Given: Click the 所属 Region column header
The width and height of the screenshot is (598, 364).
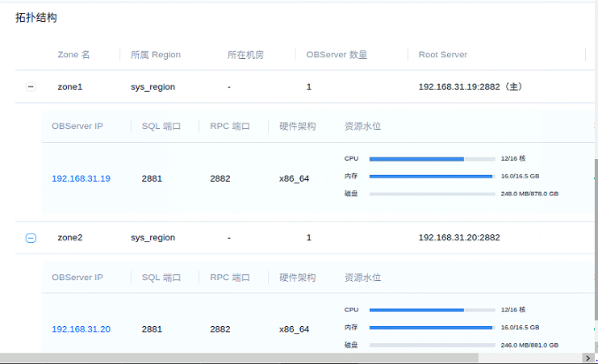Looking at the screenshot, I should coord(156,55).
